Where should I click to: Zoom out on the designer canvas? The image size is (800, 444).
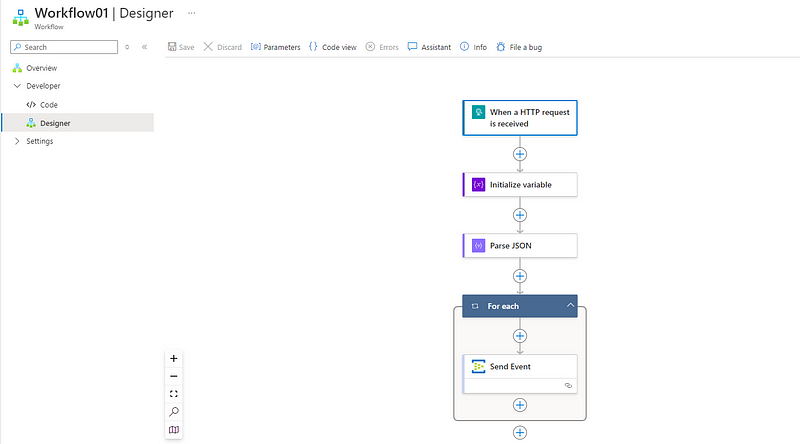pyautogui.click(x=173, y=376)
